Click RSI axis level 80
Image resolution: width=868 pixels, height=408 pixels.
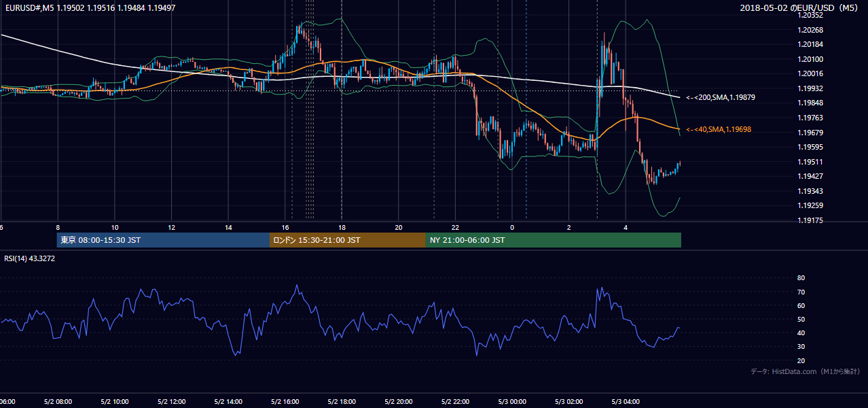click(801, 278)
